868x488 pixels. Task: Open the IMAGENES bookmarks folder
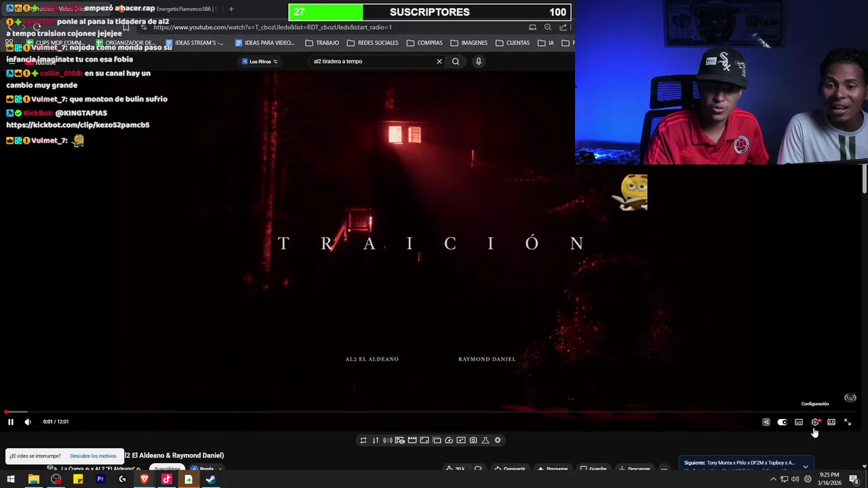(469, 43)
